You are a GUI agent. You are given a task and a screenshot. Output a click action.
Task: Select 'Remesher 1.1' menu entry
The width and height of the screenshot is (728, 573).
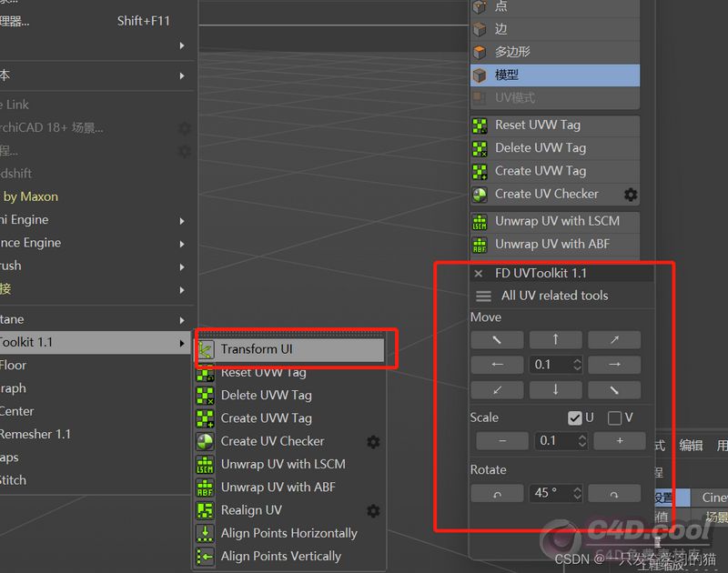96,435
